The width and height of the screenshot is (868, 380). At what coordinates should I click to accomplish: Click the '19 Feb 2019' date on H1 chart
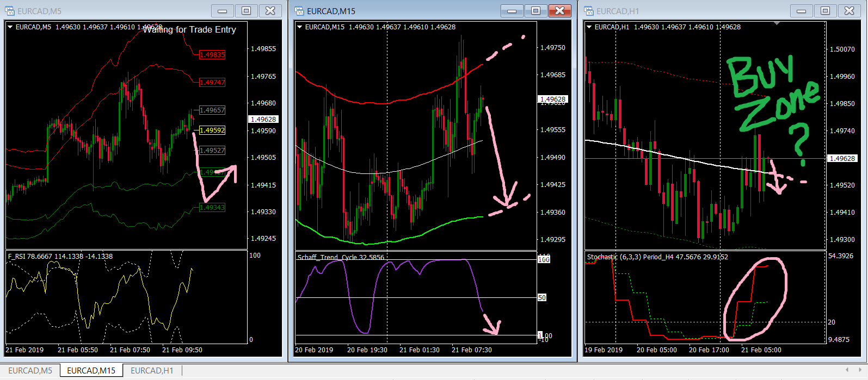tap(604, 350)
